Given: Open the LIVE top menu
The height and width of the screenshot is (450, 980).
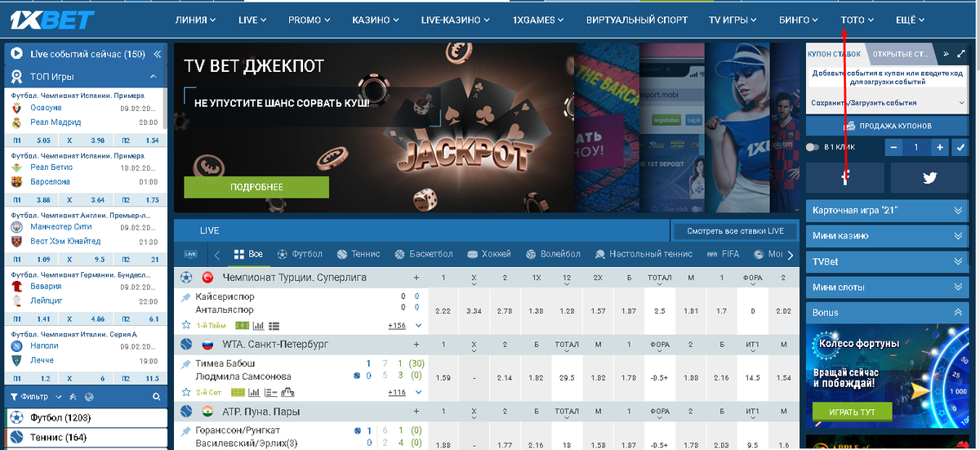Looking at the screenshot, I should (x=252, y=20).
